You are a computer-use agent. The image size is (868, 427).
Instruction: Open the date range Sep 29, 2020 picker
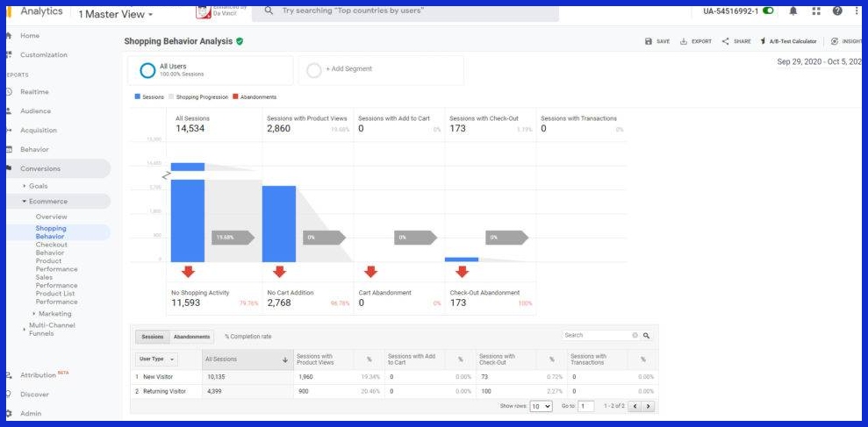[820, 62]
